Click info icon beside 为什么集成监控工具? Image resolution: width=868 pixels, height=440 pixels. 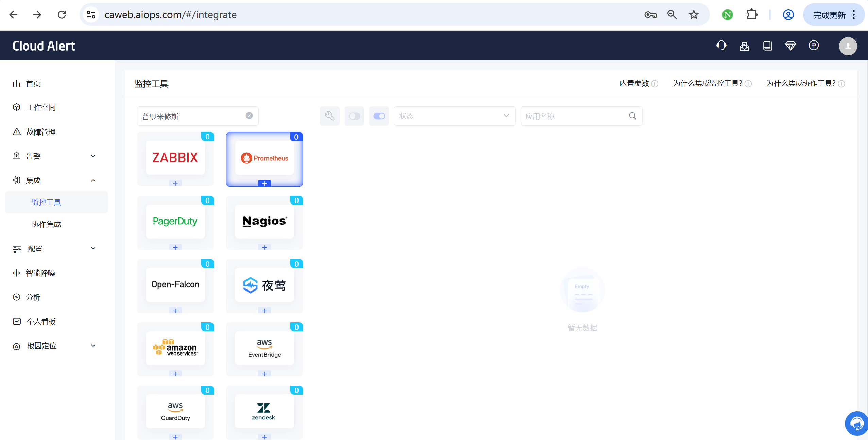click(x=748, y=84)
